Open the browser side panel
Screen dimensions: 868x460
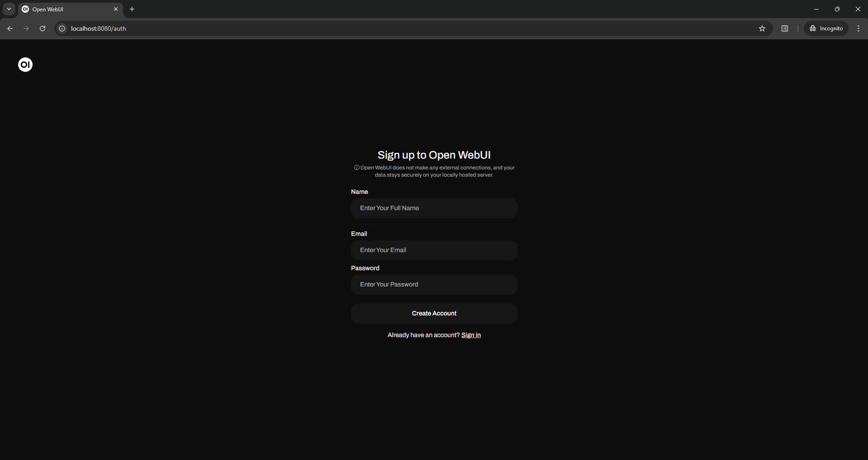click(x=785, y=28)
